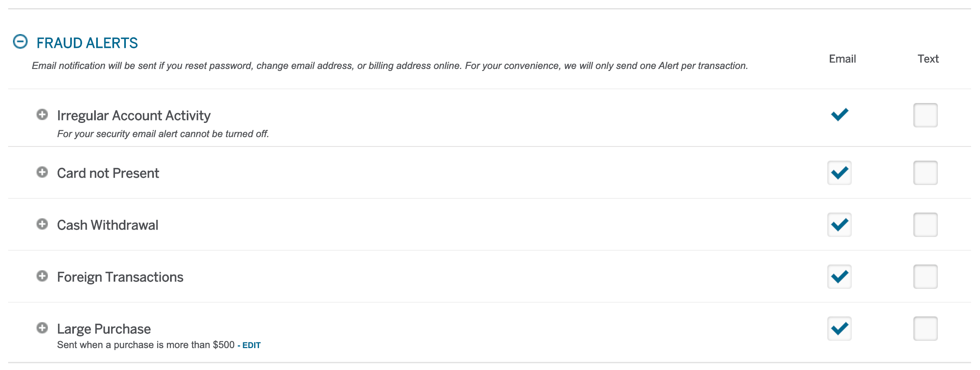Uncheck Large Purchase email alert
The width and height of the screenshot is (980, 370).
(840, 329)
